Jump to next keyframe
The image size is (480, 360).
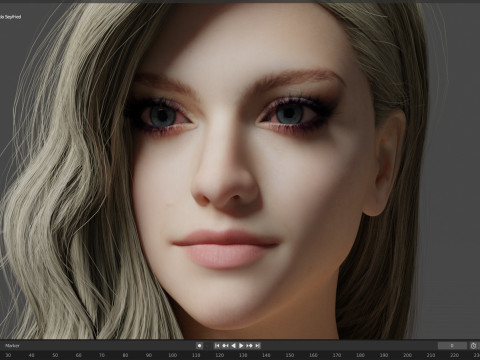pos(249,346)
